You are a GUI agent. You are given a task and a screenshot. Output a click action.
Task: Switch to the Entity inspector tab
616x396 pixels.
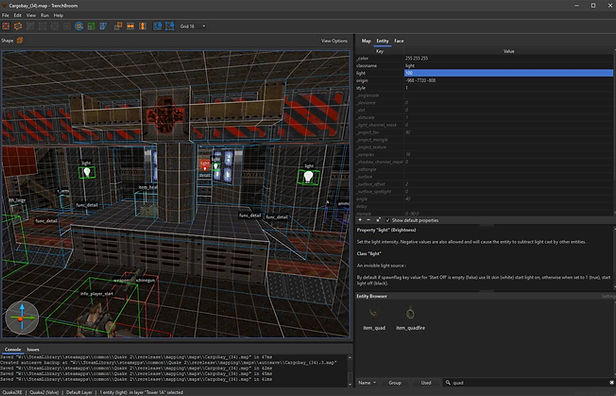[x=382, y=41]
